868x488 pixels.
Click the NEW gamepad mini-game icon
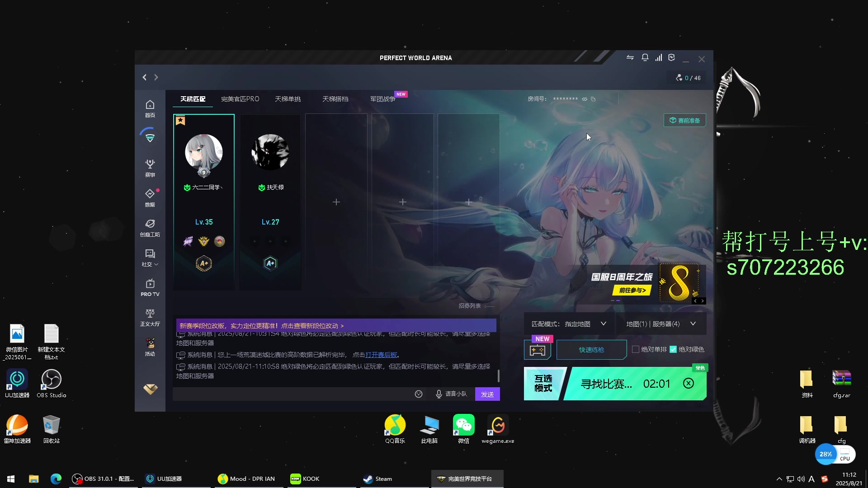tap(538, 350)
